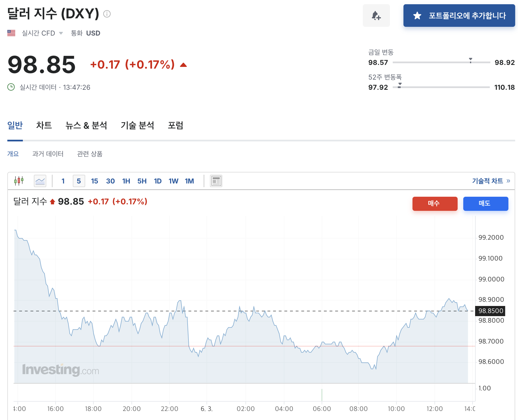Set chart interval to 5H
Screen dimensions: 518x420
[142, 181]
